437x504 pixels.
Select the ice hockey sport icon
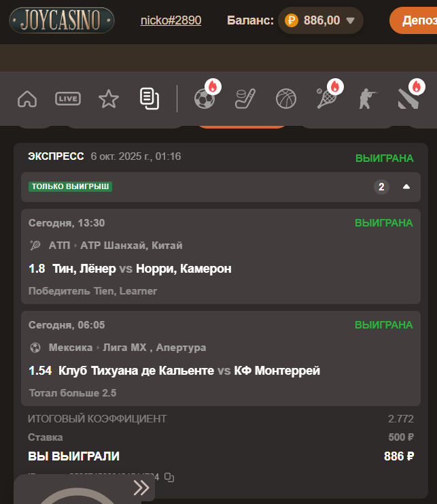point(245,99)
